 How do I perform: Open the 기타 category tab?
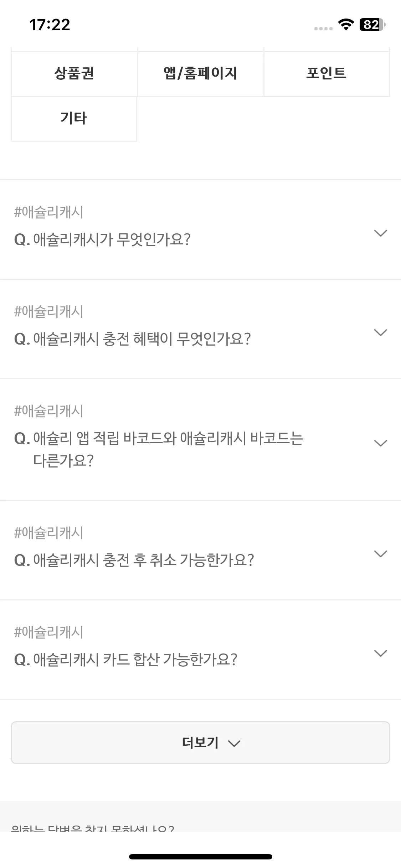[74, 119]
